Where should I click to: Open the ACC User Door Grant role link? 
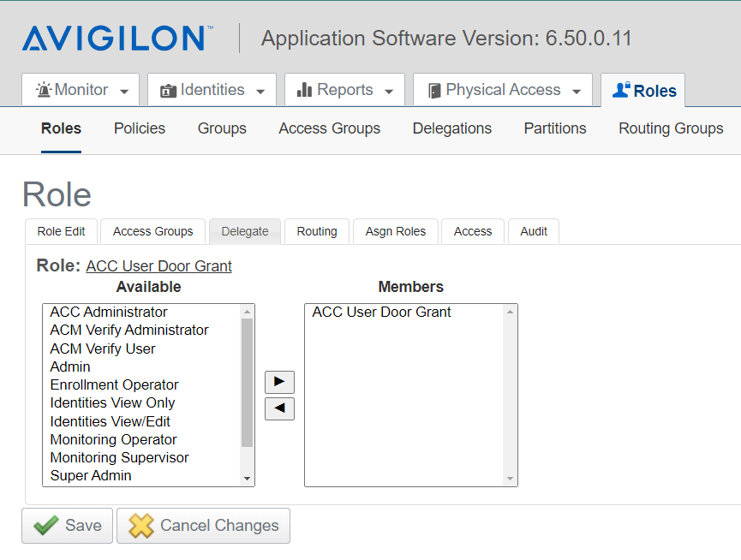[158, 265]
